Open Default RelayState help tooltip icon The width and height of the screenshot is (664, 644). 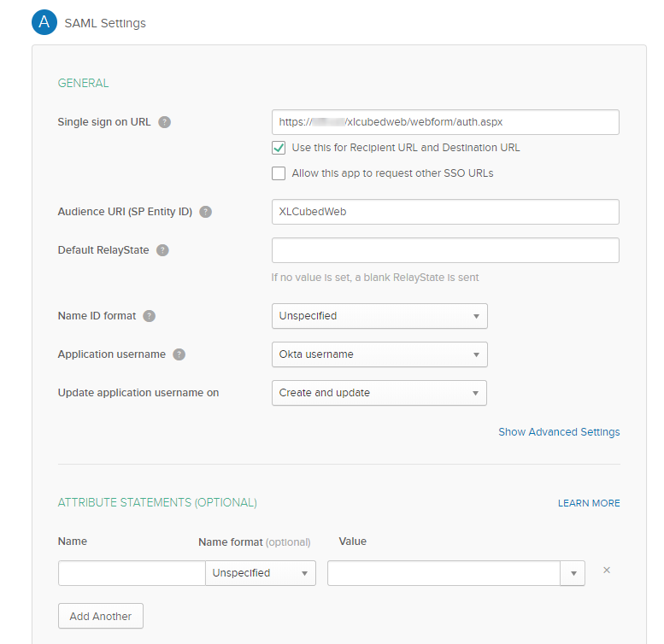pyautogui.click(x=162, y=250)
